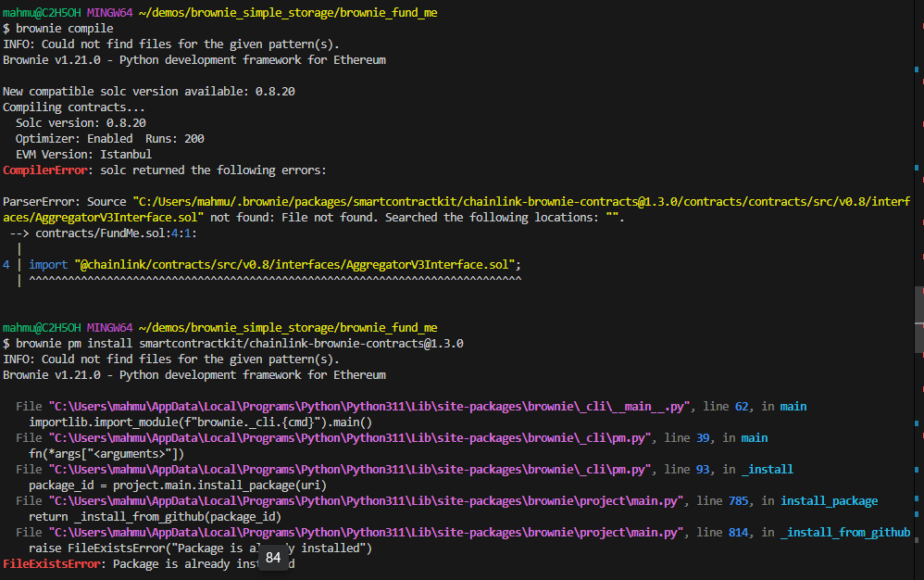Image resolution: width=924 pixels, height=580 pixels.
Task: Open the 'main.py' path on the line 785 row
Action: 366,501
